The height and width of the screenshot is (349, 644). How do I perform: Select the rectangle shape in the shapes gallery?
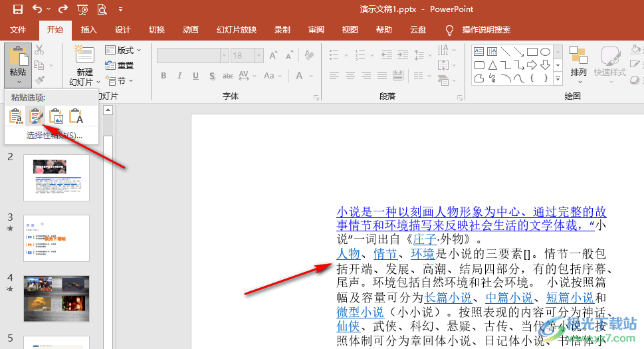pyautogui.click(x=532, y=52)
